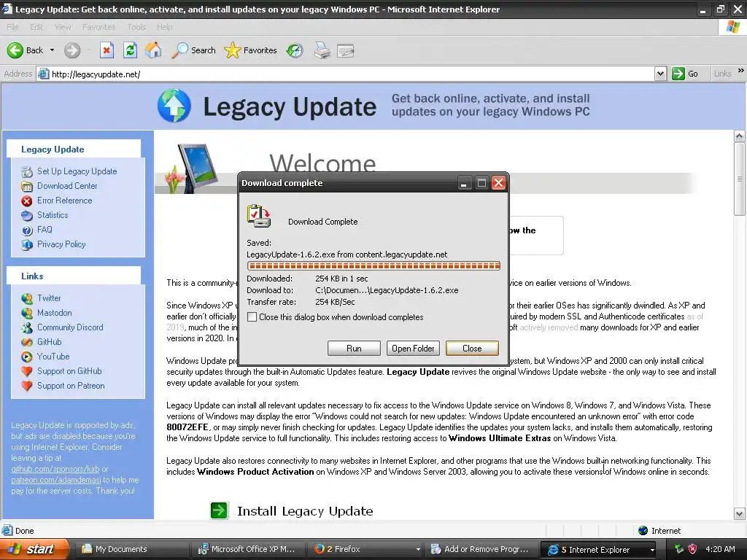Click the download progress bar
This screenshot has width=747, height=560.
373,265
